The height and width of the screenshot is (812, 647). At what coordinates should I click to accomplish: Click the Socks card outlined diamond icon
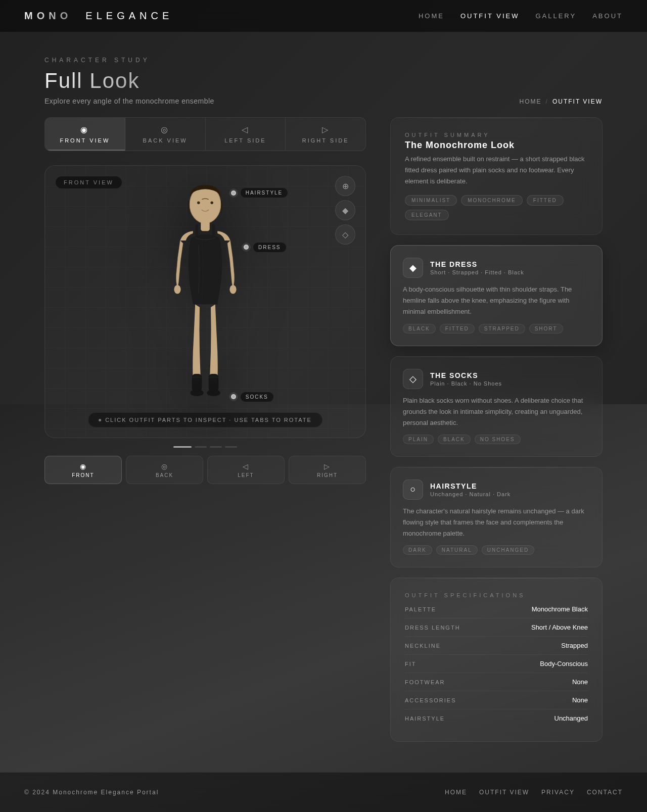tap(413, 379)
